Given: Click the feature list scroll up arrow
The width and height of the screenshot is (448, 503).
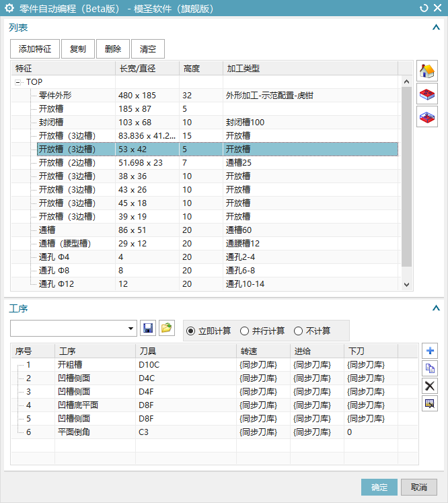Looking at the screenshot, I should [x=407, y=81].
